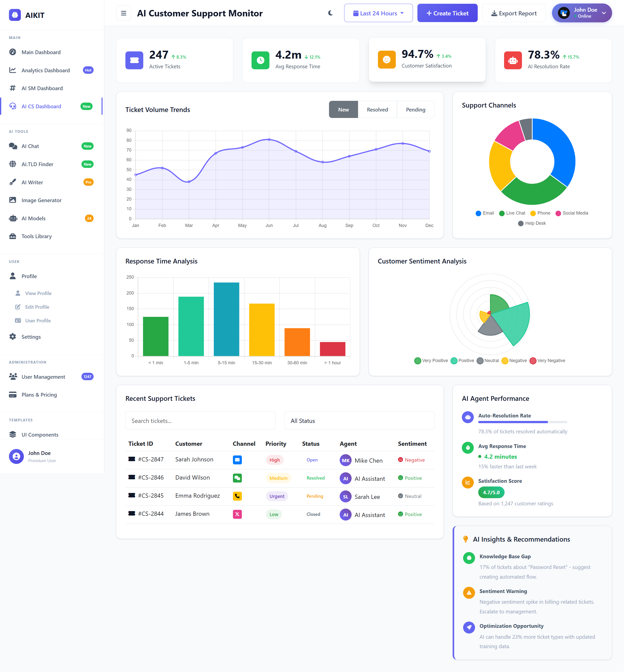Click the Search tickets input field
Image resolution: width=624 pixels, height=672 pixels.
point(200,421)
